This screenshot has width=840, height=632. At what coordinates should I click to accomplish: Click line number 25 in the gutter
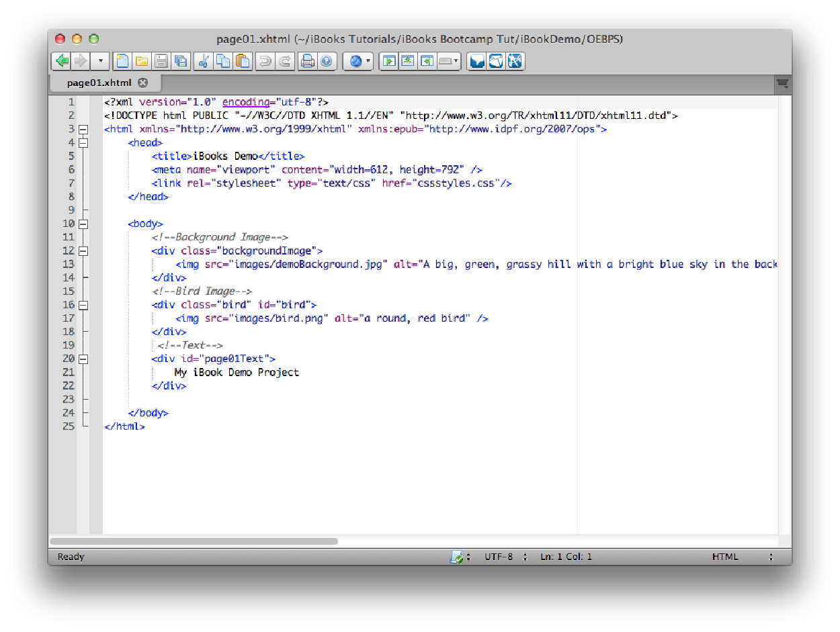point(69,426)
